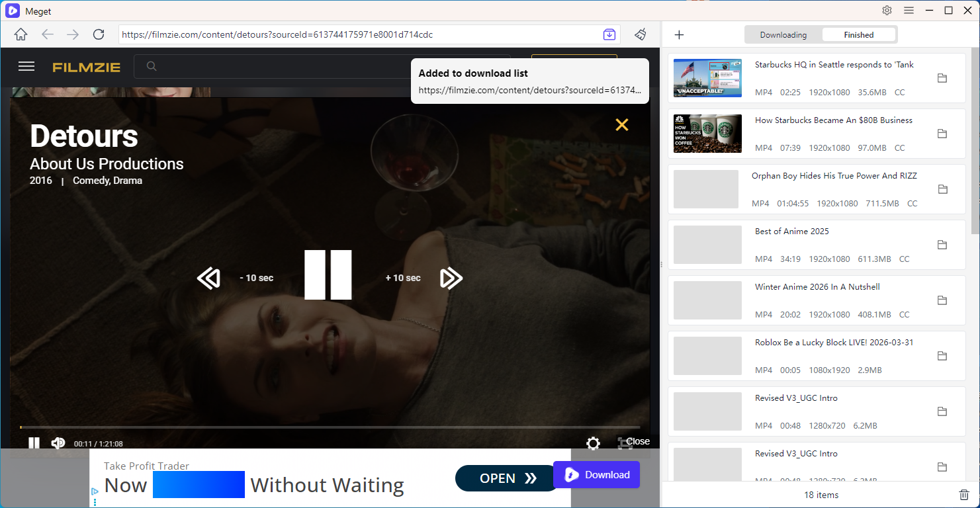
Task: Close Detours player with yellow X
Action: 621,124
